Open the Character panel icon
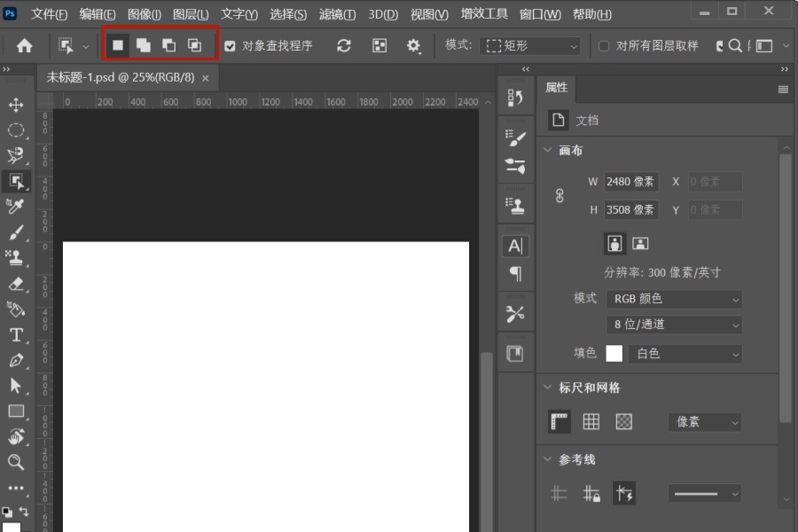Image resolution: width=798 pixels, height=532 pixels. (515, 246)
